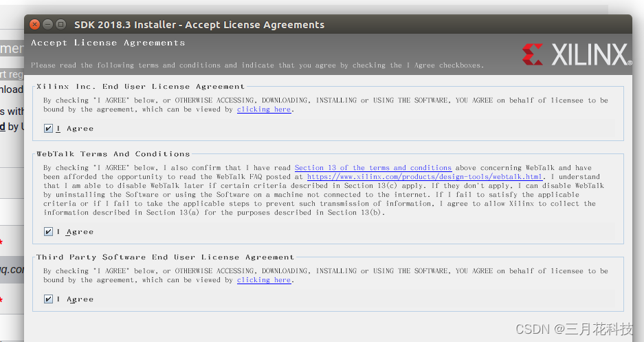Select the 'WebTalk Terms And Conditions' group title
This screenshot has width=644, height=342.
tap(113, 154)
